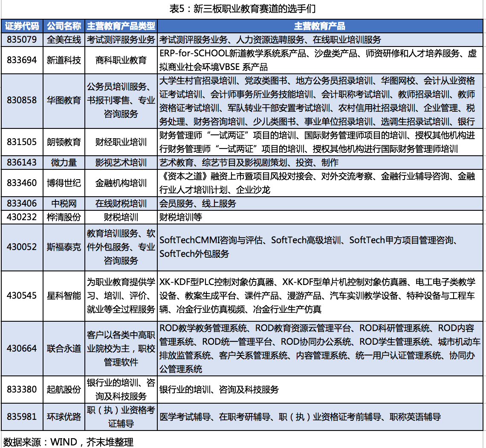Click the product cell starting 医学考试辅导
Viewport: 486px width, 448px height.
320,417
